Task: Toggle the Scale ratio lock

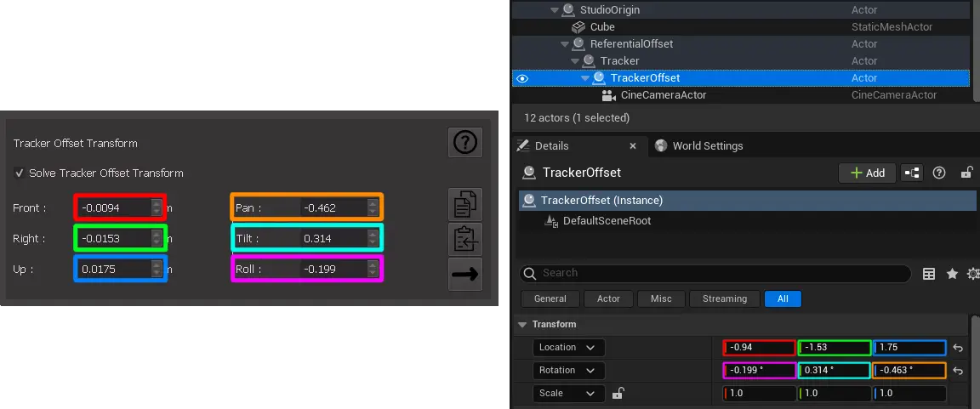Action: (618, 394)
